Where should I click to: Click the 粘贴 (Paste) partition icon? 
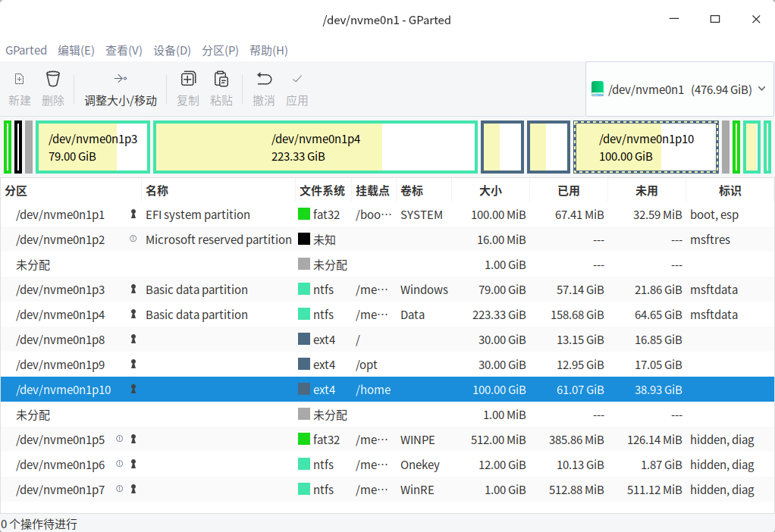pos(221,78)
